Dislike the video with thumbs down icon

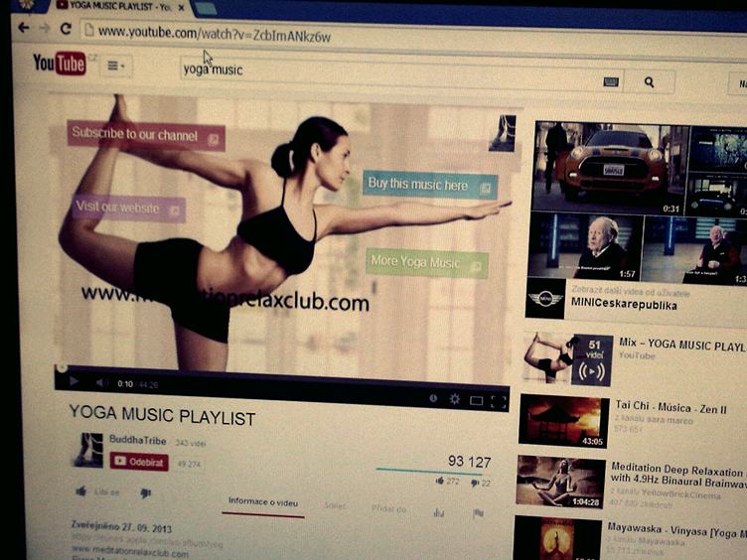coord(146,492)
